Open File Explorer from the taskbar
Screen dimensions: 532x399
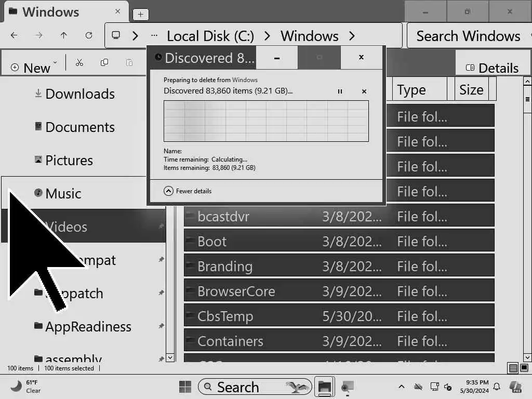point(324,387)
